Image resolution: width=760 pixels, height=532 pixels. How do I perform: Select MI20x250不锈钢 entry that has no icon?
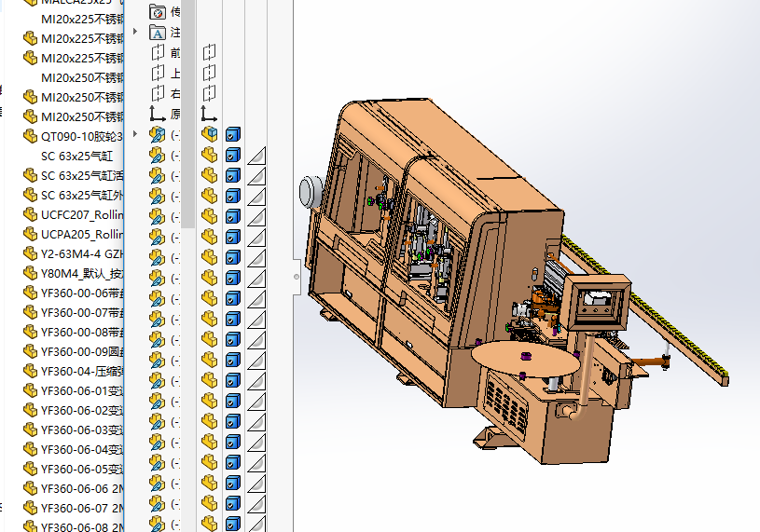(82, 77)
